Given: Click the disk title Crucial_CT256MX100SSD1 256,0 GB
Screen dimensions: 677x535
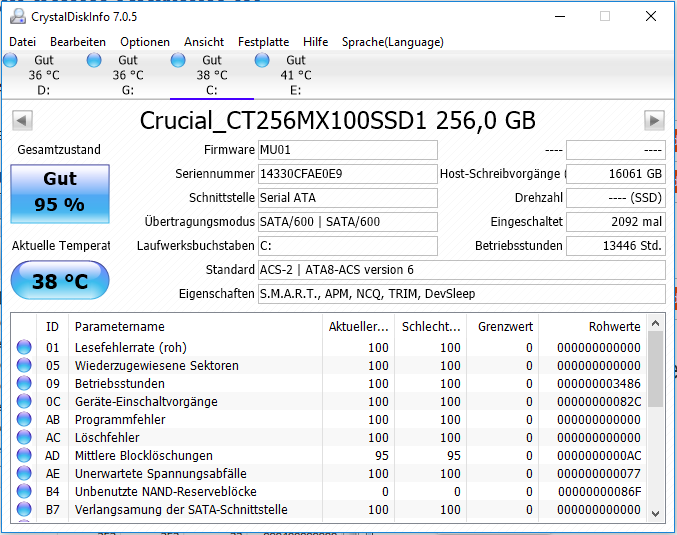Looking at the screenshot, I should (338, 120).
